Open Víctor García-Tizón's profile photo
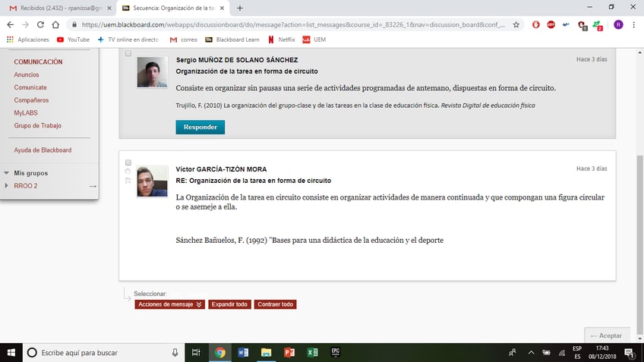The height and width of the screenshot is (362, 644). (x=152, y=181)
